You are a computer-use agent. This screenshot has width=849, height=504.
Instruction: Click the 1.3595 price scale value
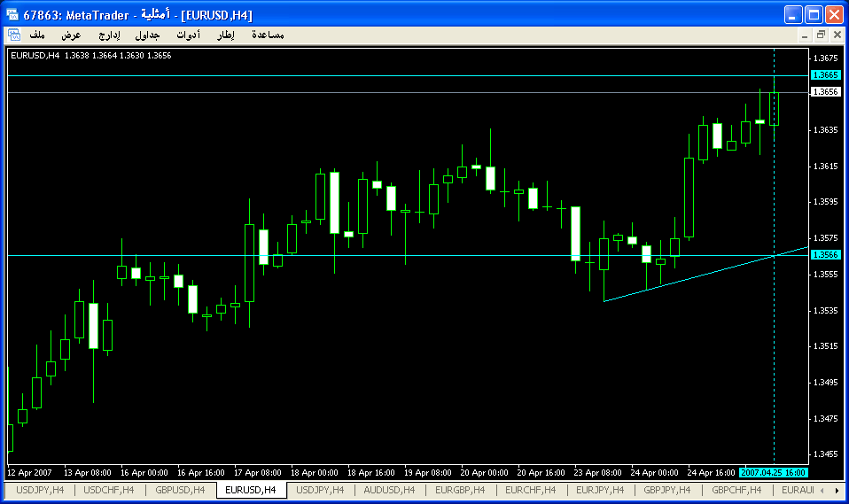pyautogui.click(x=826, y=202)
